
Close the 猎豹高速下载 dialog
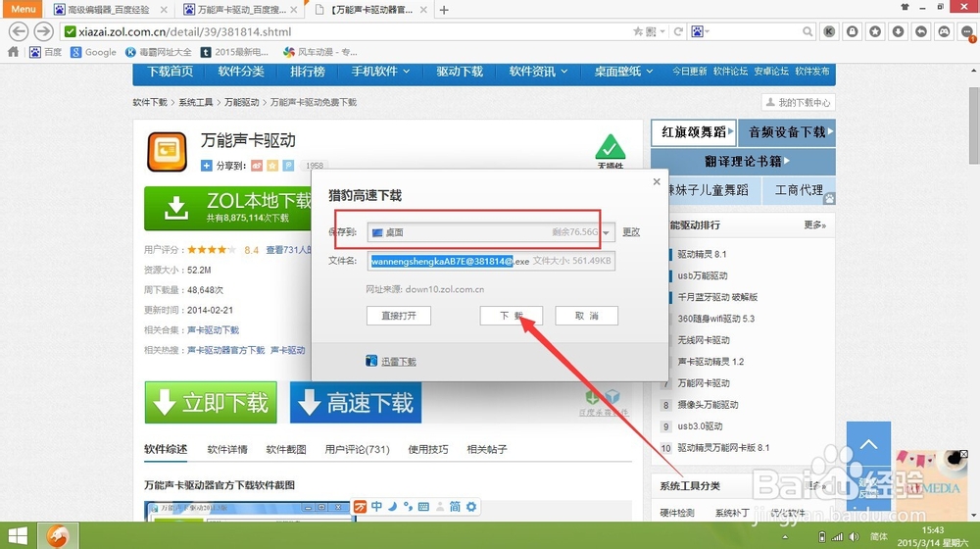click(x=657, y=181)
